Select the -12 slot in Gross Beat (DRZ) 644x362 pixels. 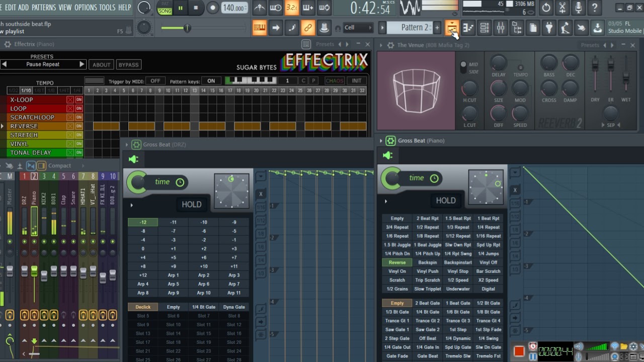coord(143,222)
